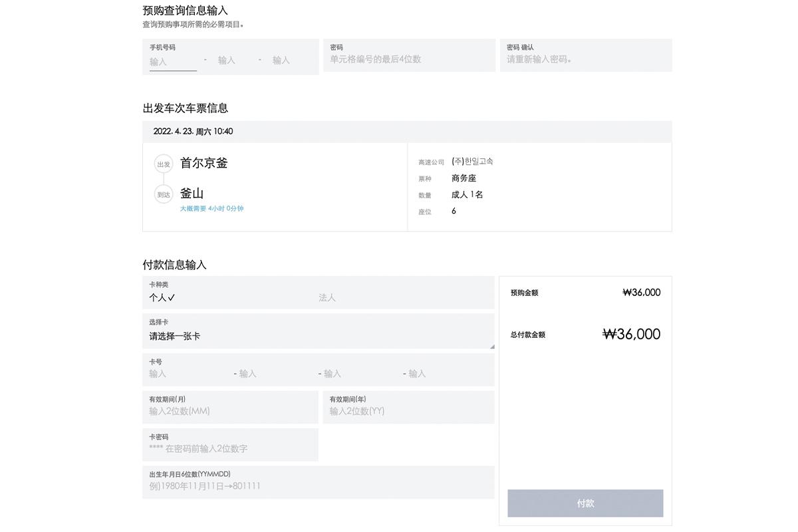Enter expiry month field 有效期间(月)
Image resolution: width=798 pixels, height=532 pixels.
click(x=230, y=411)
